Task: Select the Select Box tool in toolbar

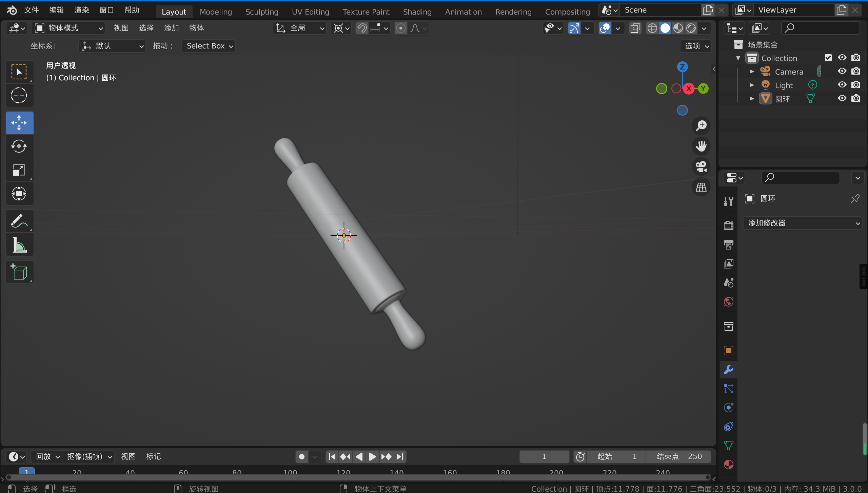Action: point(19,72)
